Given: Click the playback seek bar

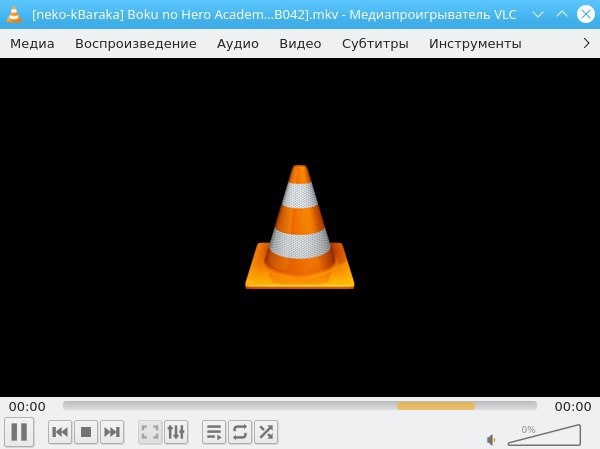Looking at the screenshot, I should [300, 406].
